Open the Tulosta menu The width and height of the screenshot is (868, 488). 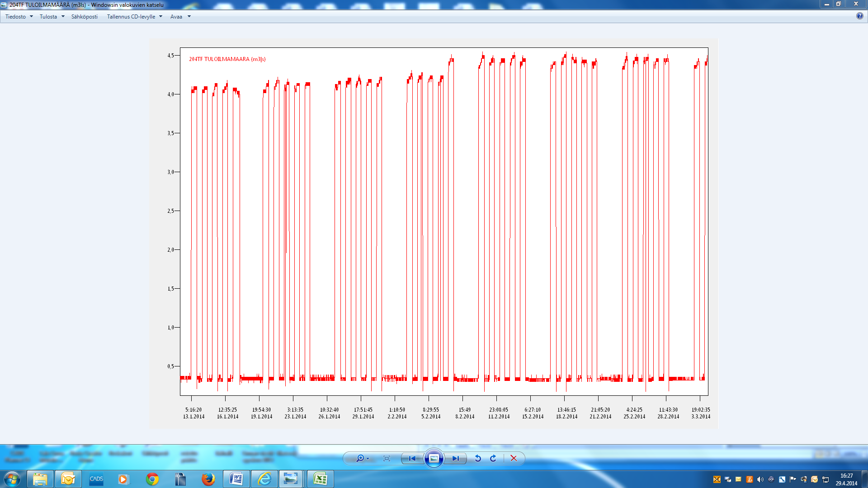point(48,17)
